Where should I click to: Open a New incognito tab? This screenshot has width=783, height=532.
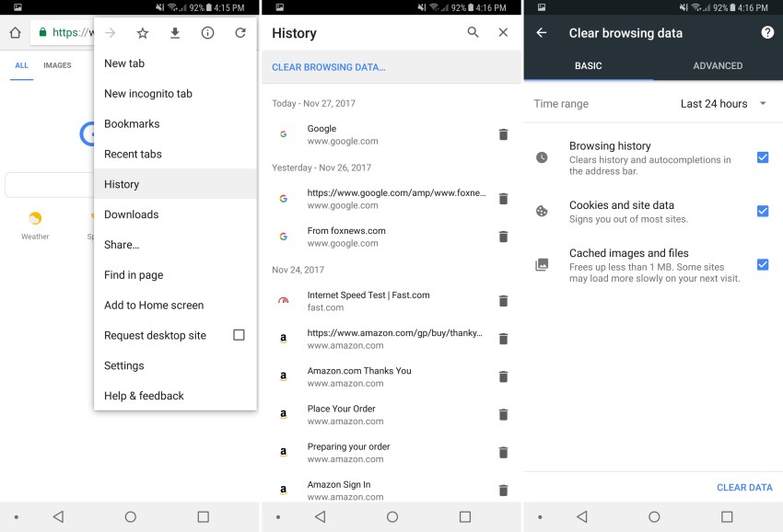coord(175,94)
